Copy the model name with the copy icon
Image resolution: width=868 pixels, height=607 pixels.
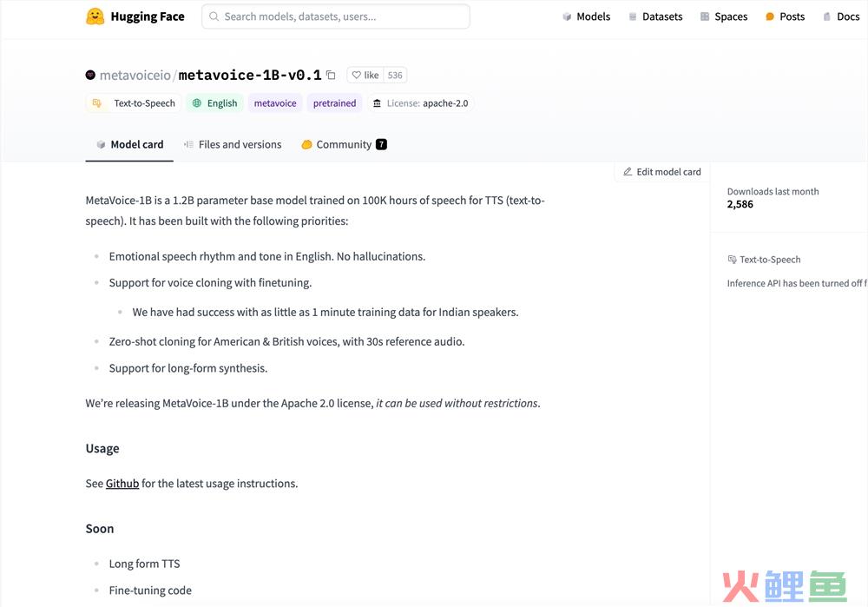point(331,75)
